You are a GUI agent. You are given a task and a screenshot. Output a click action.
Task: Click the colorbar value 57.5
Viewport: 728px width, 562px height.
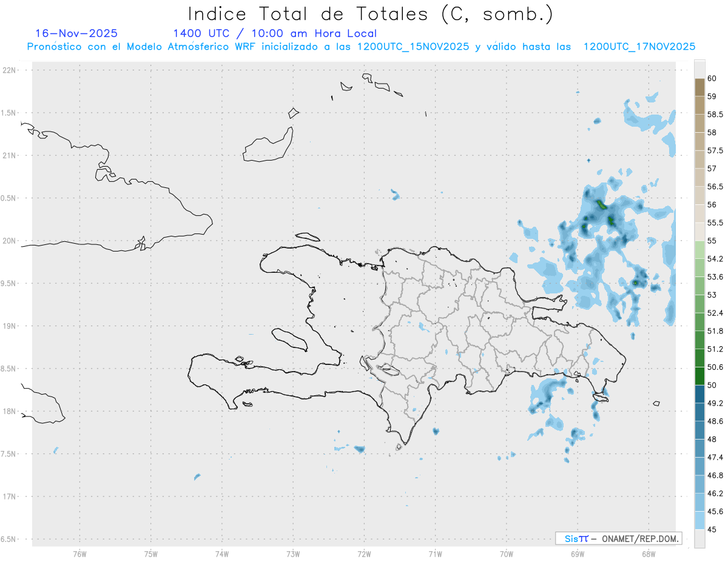point(715,150)
